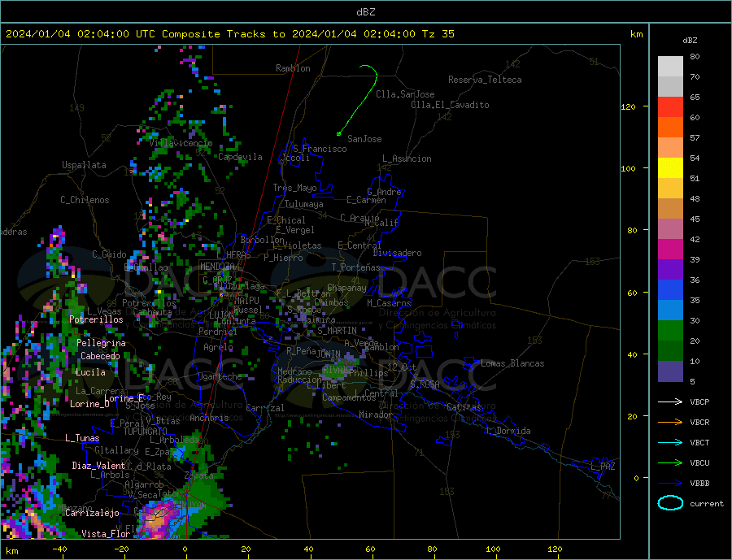Click the blue VBBB arrow legend icon

pyautogui.click(x=670, y=484)
